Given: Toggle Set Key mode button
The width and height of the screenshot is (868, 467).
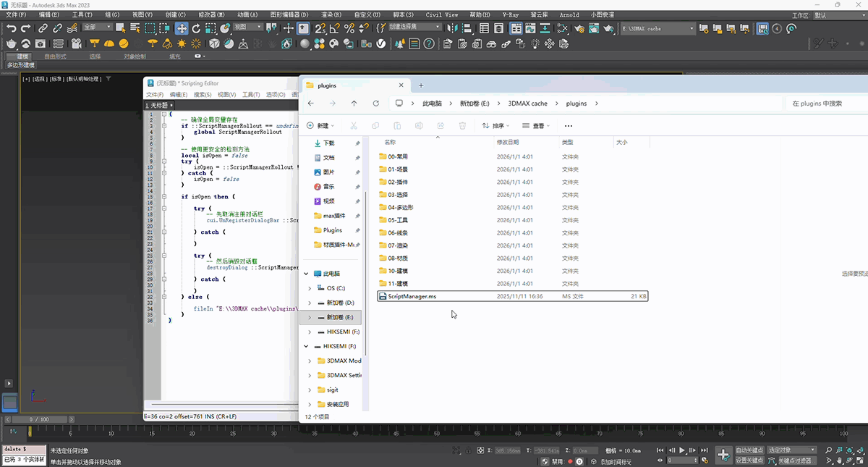Looking at the screenshot, I should 749,460.
